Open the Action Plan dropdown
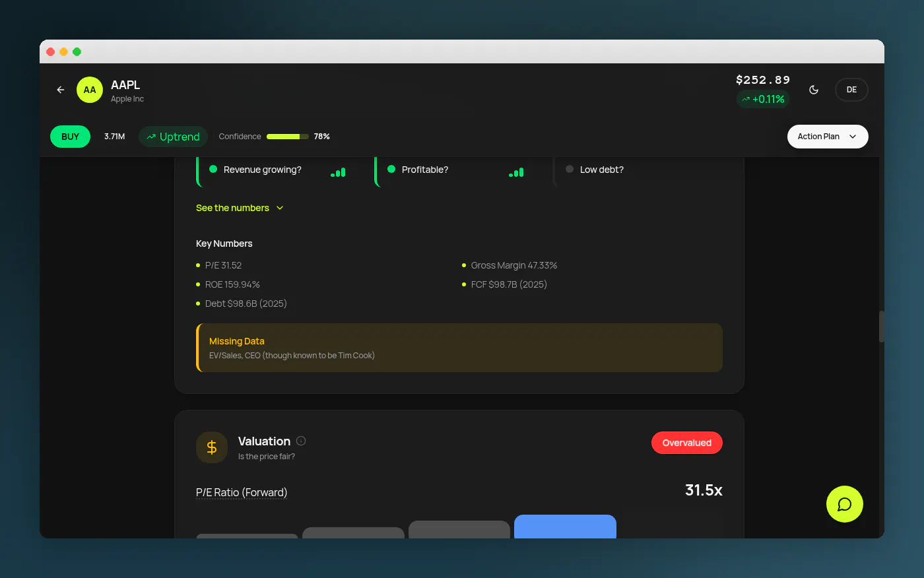The width and height of the screenshot is (924, 578). 828,137
